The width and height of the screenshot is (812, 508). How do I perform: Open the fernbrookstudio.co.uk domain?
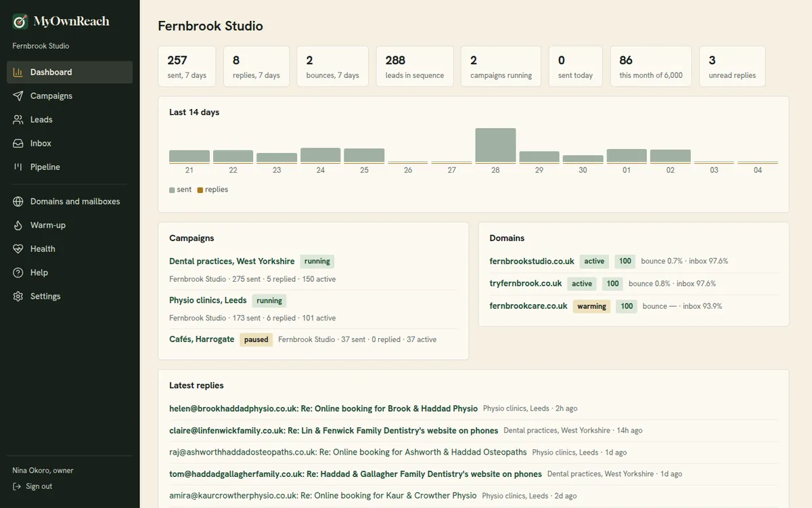[x=532, y=261]
